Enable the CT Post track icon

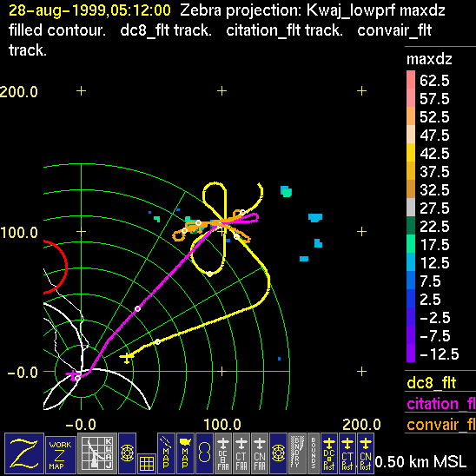click(347, 453)
